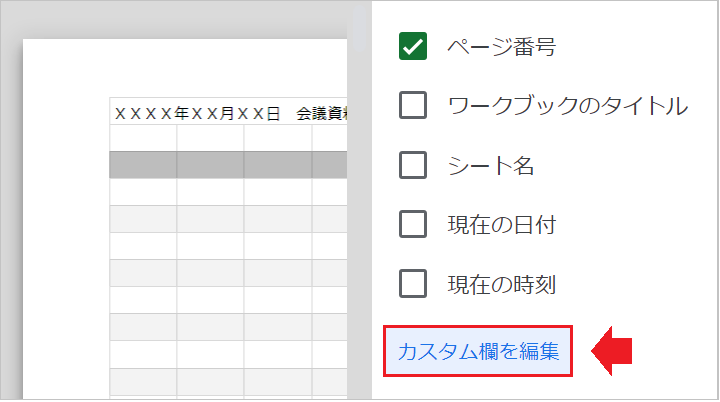The width and height of the screenshot is (720, 402).
Task: Click the ページ番号 label text
Action: click(502, 46)
